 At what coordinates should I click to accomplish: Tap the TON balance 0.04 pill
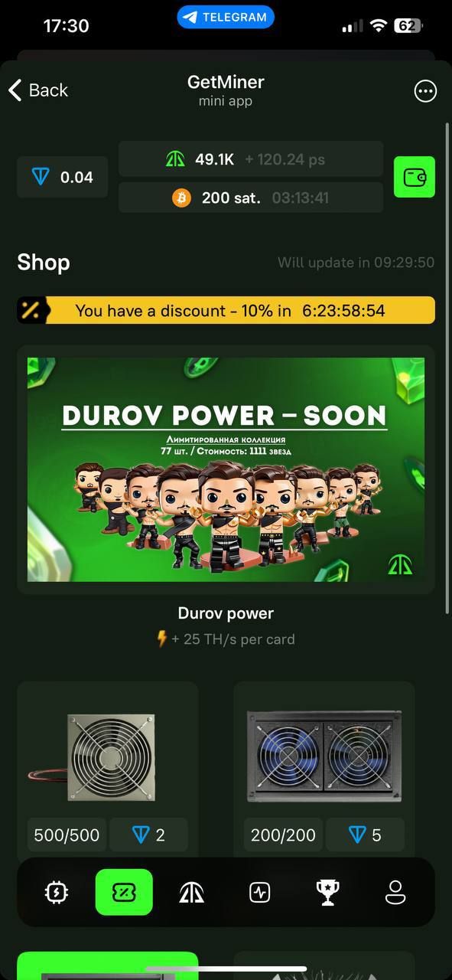tap(62, 178)
